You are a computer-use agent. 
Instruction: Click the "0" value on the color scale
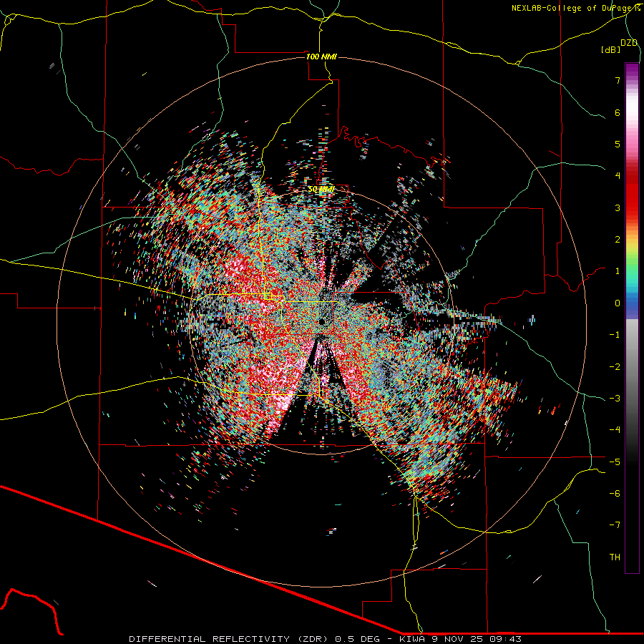click(618, 303)
